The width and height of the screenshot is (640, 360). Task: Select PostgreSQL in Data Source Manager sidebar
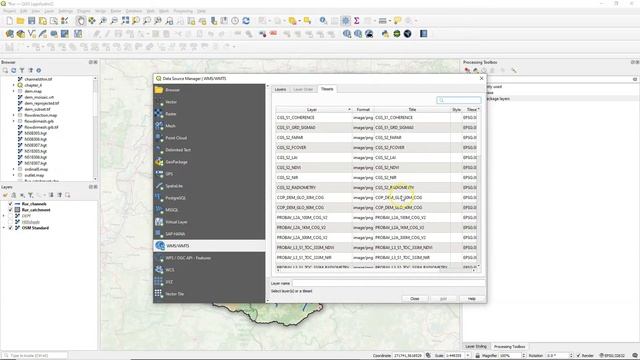pos(209,198)
